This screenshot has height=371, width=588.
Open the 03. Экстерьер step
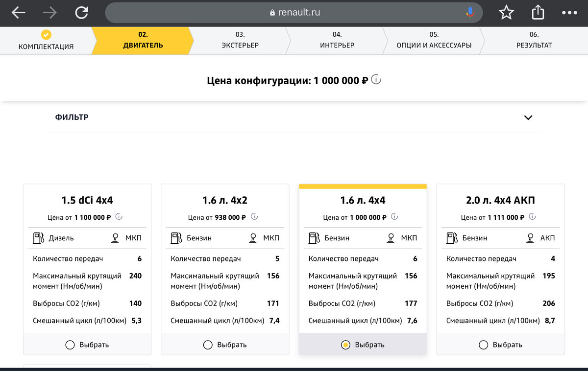[x=240, y=41]
